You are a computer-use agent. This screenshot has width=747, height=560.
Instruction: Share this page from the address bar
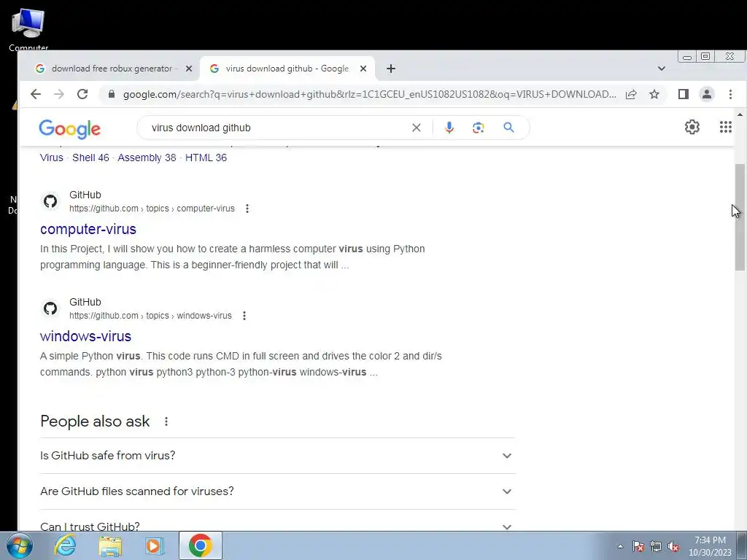[631, 94]
